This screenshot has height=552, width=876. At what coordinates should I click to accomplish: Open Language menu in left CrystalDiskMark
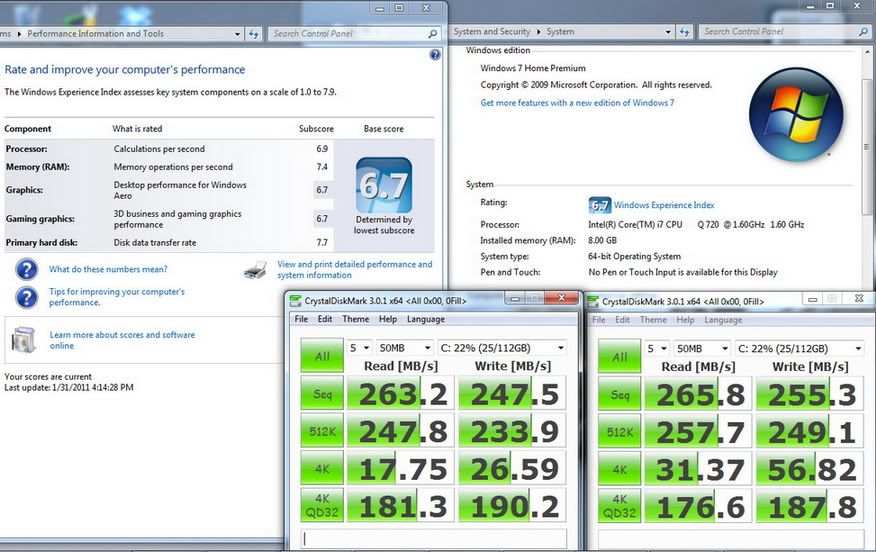coord(426,319)
